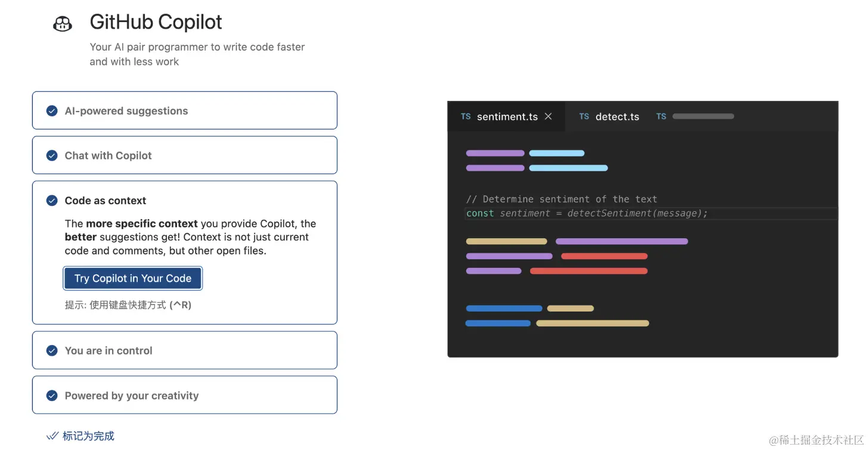Expand the You are in control step
868x450 pixels.
tap(185, 351)
